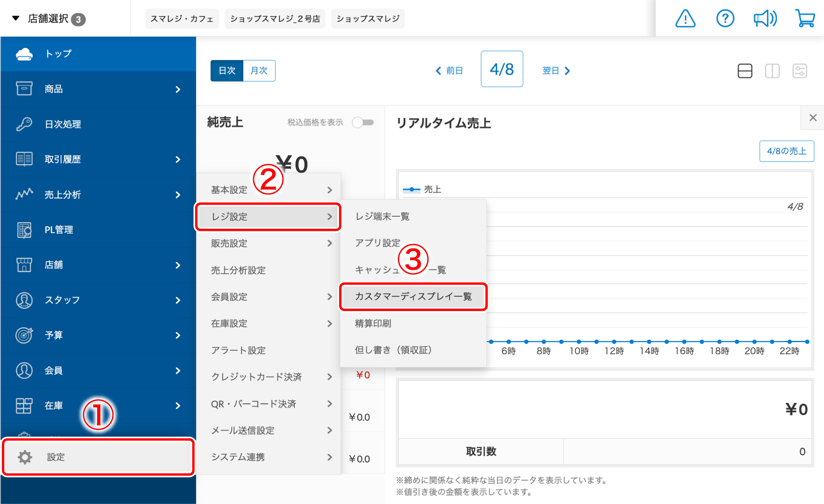The image size is (824, 504).
Task: Click the 4/8の売上 button
Action: click(x=786, y=151)
